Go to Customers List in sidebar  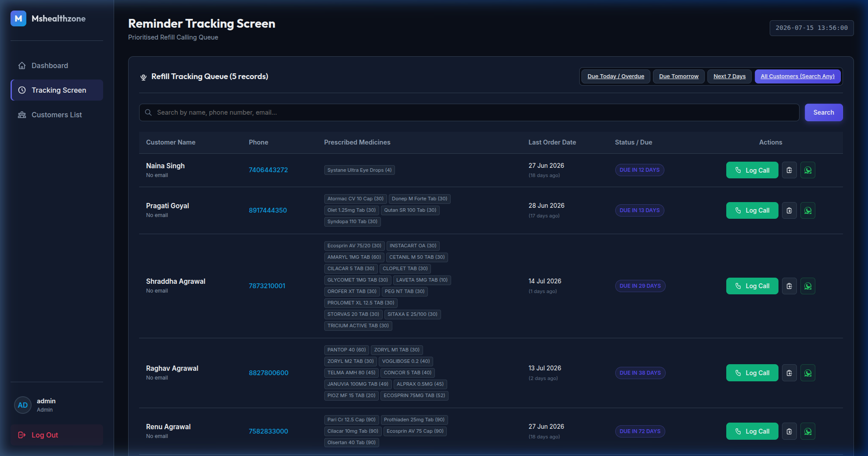pyautogui.click(x=57, y=115)
